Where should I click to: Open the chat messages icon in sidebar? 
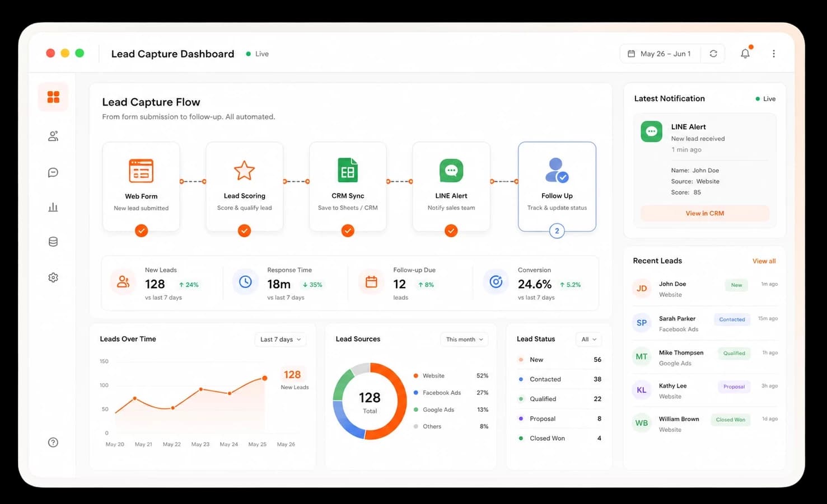pos(53,172)
